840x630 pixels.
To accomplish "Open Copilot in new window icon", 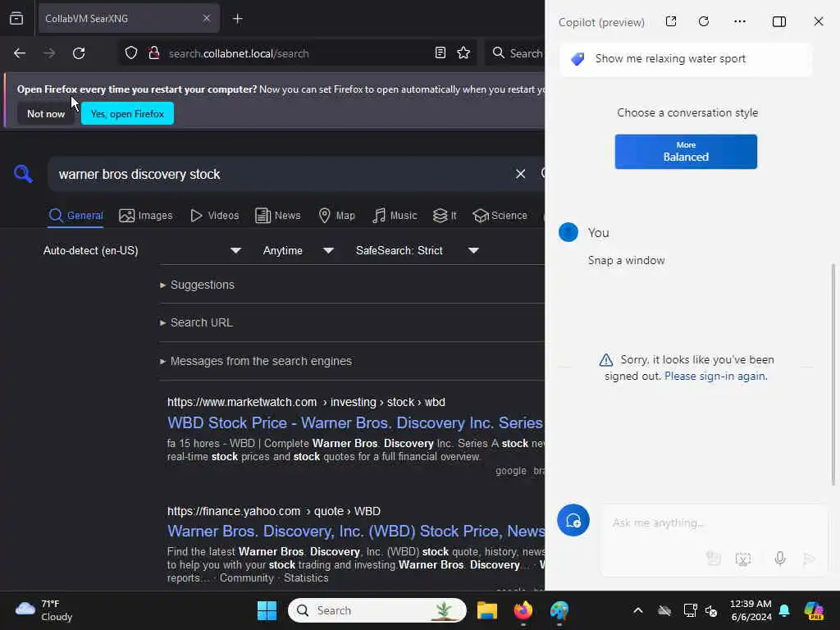I will pos(671,21).
